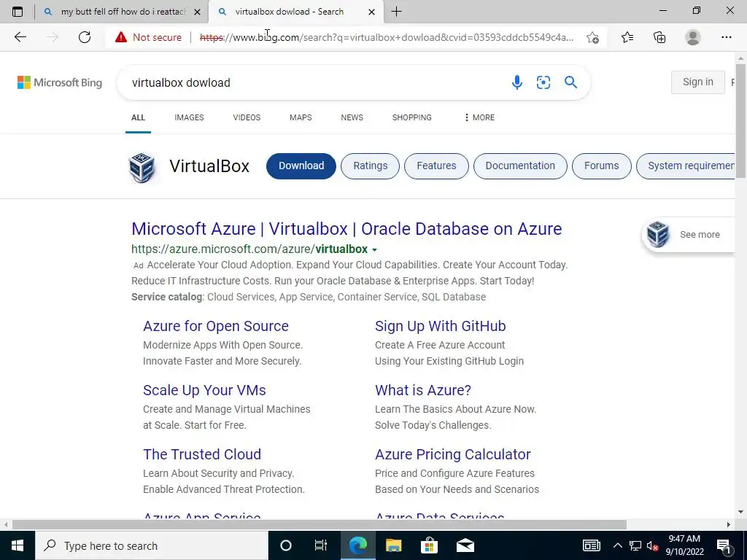The height and width of the screenshot is (560, 747).
Task: Reload the page with refresh icon
Action: point(85,37)
